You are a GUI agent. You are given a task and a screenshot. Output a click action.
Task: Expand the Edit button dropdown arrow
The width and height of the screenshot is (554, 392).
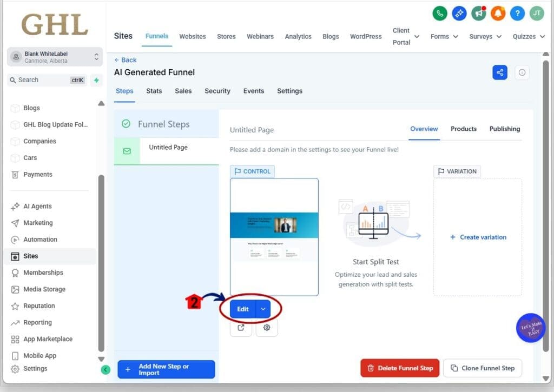point(263,309)
